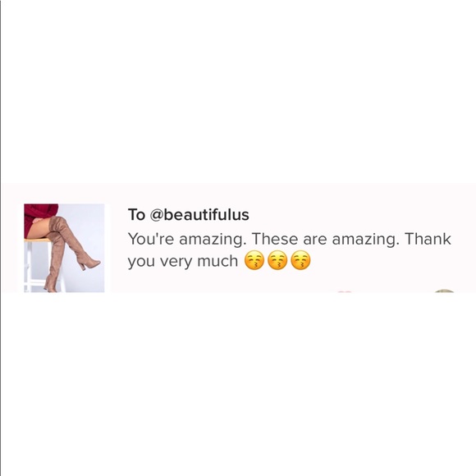Viewport: 476px width, 476px height.
Task: Click the last kissing face emoji
Action: pos(300,260)
